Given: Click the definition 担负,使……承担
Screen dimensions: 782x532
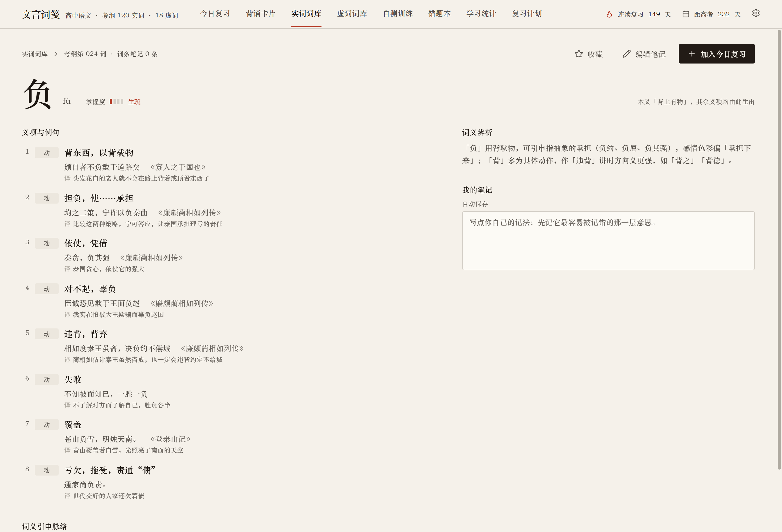Looking at the screenshot, I should click(x=99, y=198).
